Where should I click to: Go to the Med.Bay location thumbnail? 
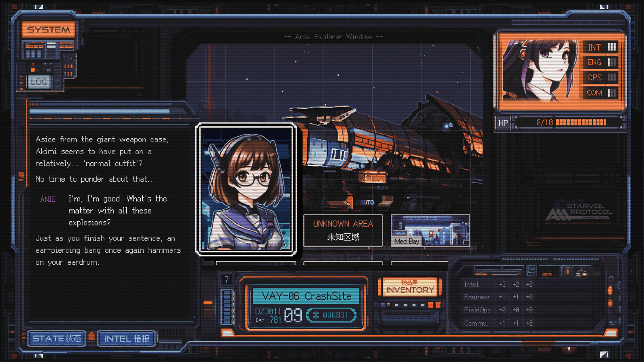[x=430, y=230]
